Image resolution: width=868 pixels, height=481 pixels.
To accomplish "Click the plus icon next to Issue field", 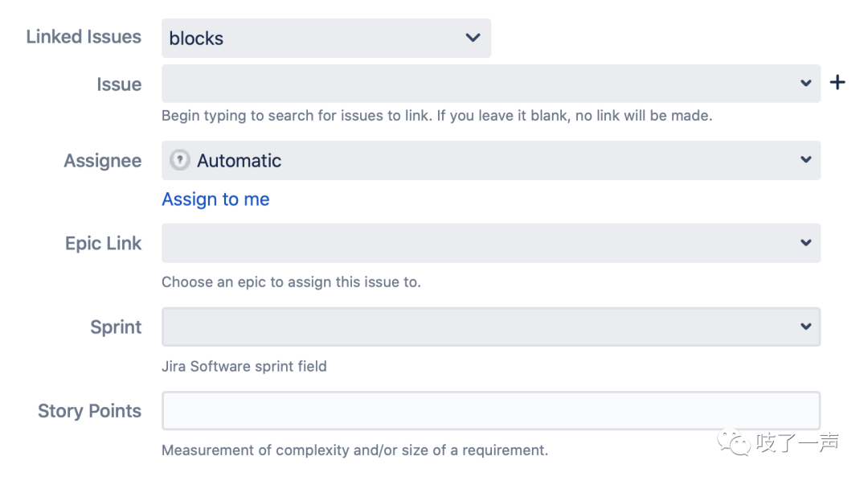I will tap(837, 83).
